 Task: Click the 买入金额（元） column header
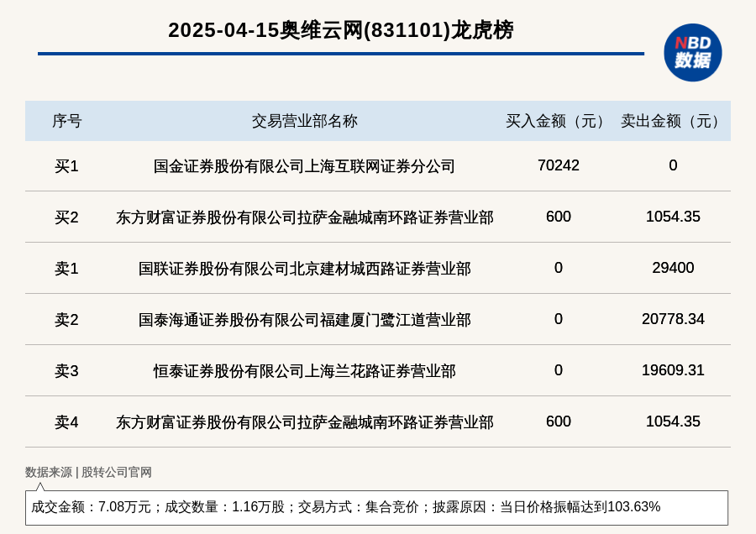coord(559,121)
